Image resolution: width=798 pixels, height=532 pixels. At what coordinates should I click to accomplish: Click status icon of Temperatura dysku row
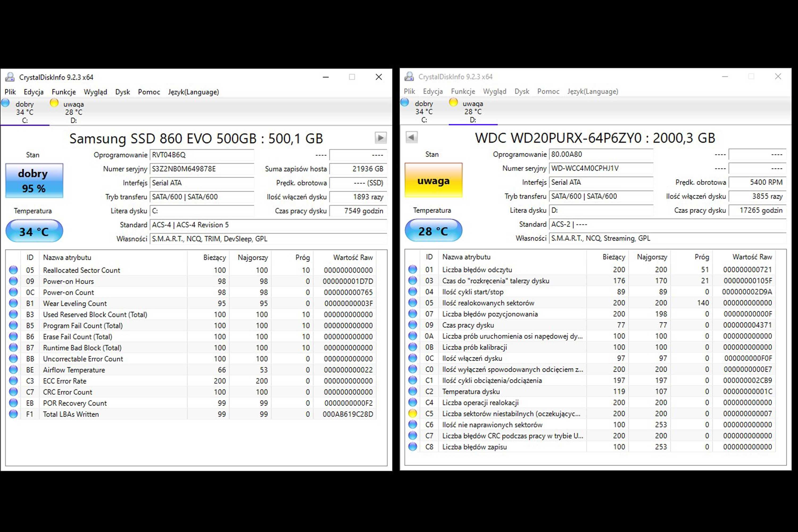click(x=413, y=391)
